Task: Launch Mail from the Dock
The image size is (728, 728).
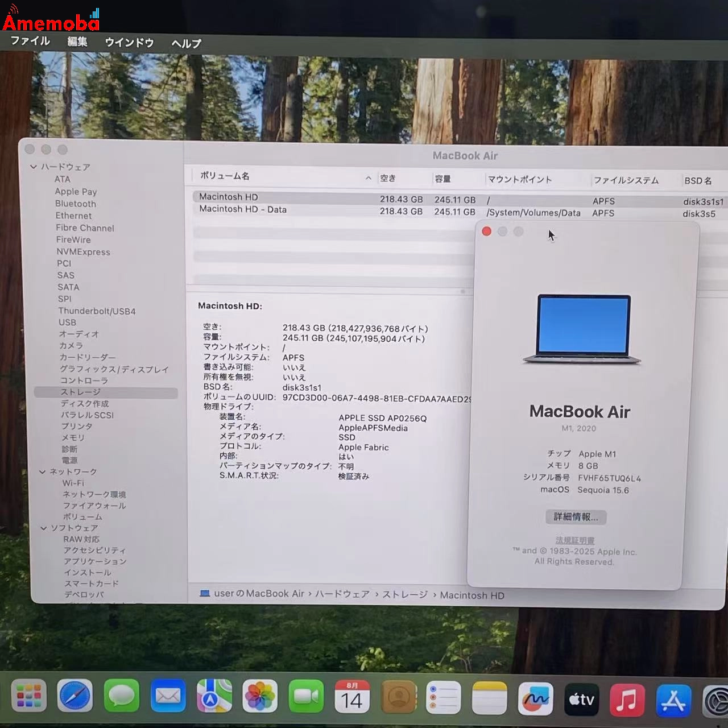Action: coord(168,695)
